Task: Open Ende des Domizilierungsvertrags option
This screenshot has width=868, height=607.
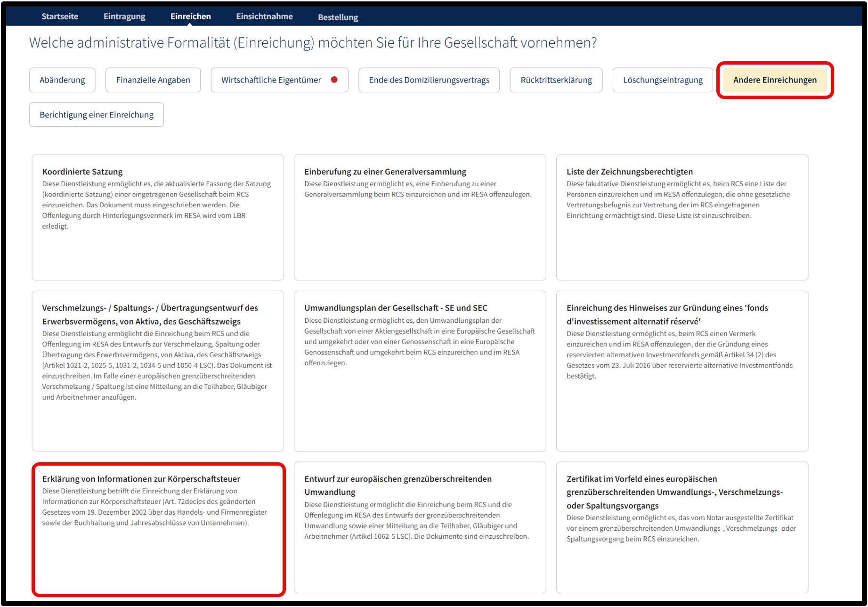Action: coord(429,80)
